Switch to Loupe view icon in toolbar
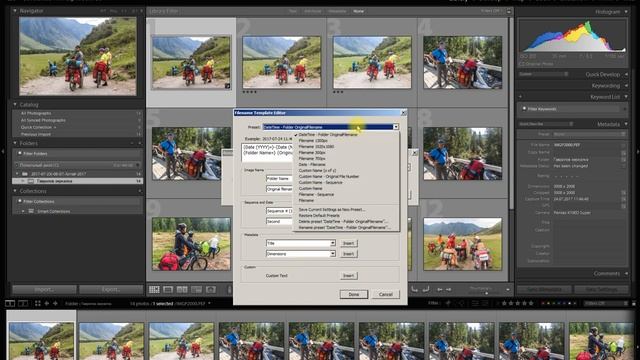The image size is (640, 360). (168, 289)
